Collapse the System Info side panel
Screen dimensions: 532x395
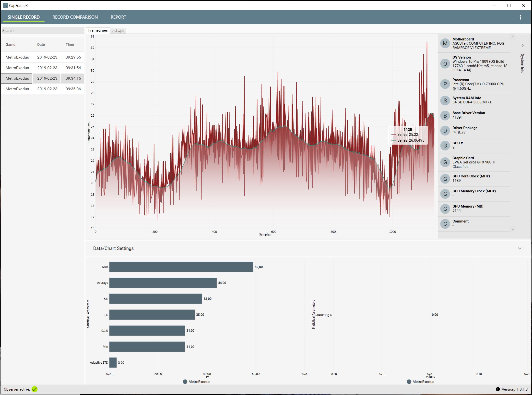click(x=522, y=46)
